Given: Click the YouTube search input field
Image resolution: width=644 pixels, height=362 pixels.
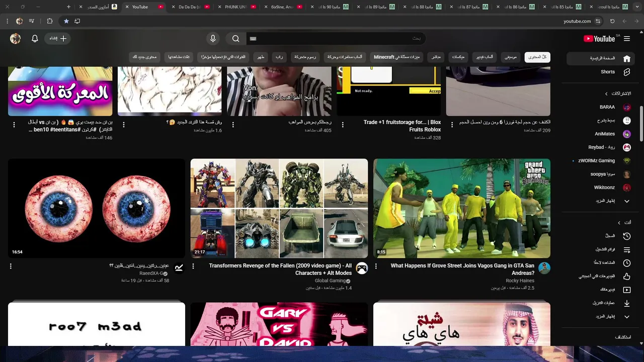Looking at the screenshot, I should pyautogui.click(x=337, y=39).
